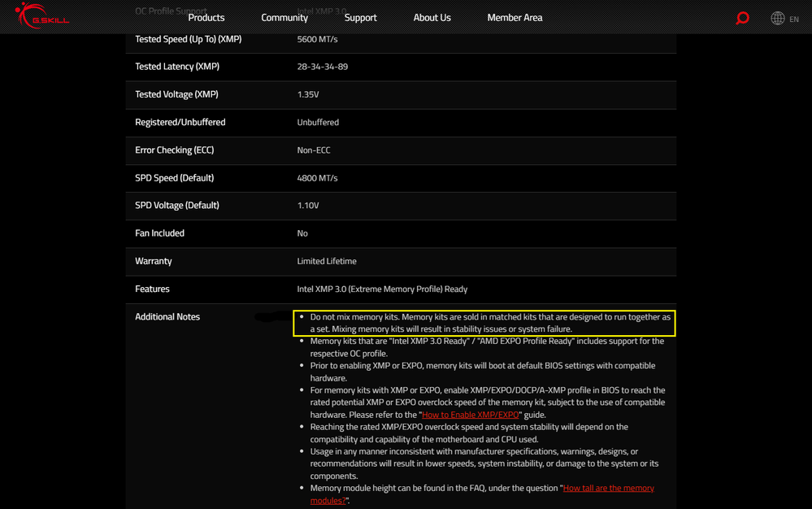Click the Additional Notes label

point(167,317)
